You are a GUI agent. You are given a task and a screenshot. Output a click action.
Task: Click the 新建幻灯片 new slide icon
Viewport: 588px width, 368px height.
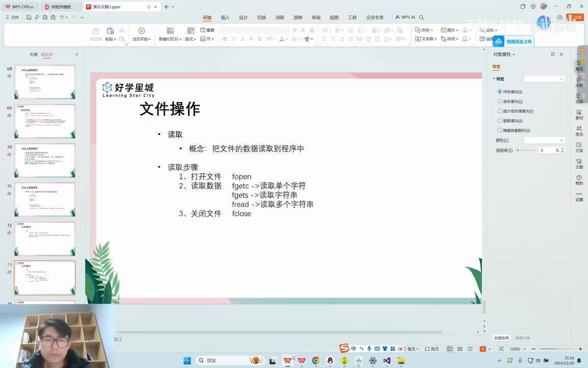point(170,31)
